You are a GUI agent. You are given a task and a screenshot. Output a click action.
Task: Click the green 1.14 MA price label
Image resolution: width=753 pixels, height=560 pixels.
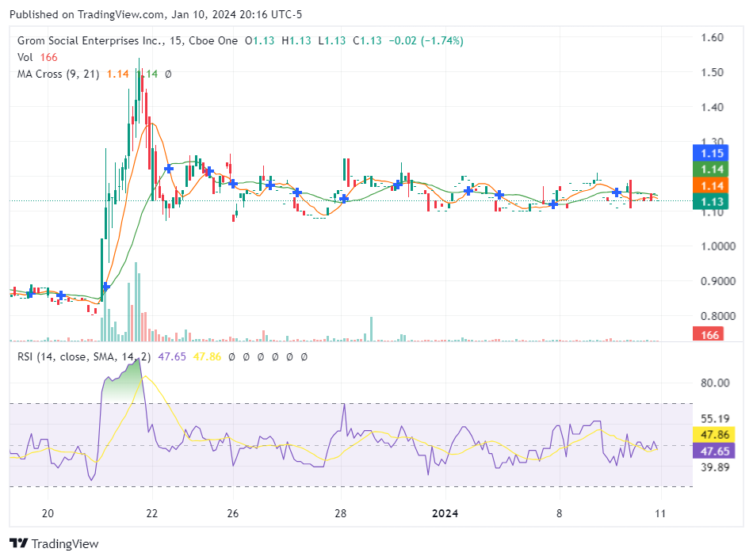710,169
